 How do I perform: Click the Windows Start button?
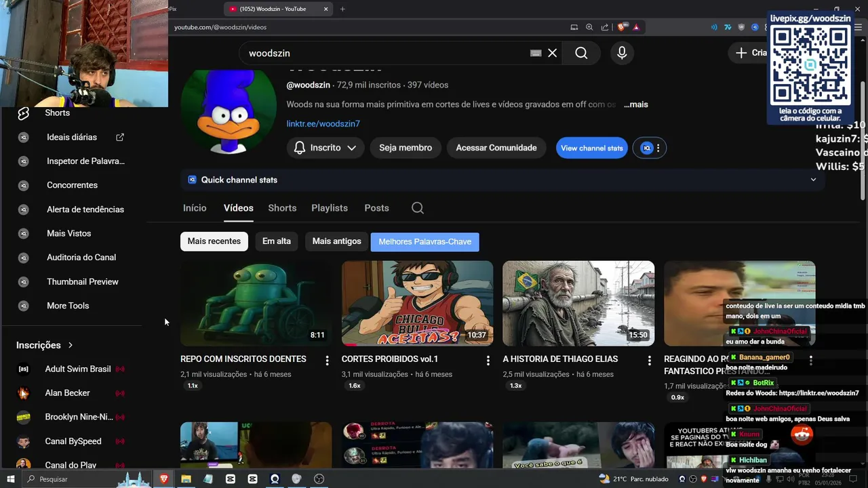coord(10,479)
